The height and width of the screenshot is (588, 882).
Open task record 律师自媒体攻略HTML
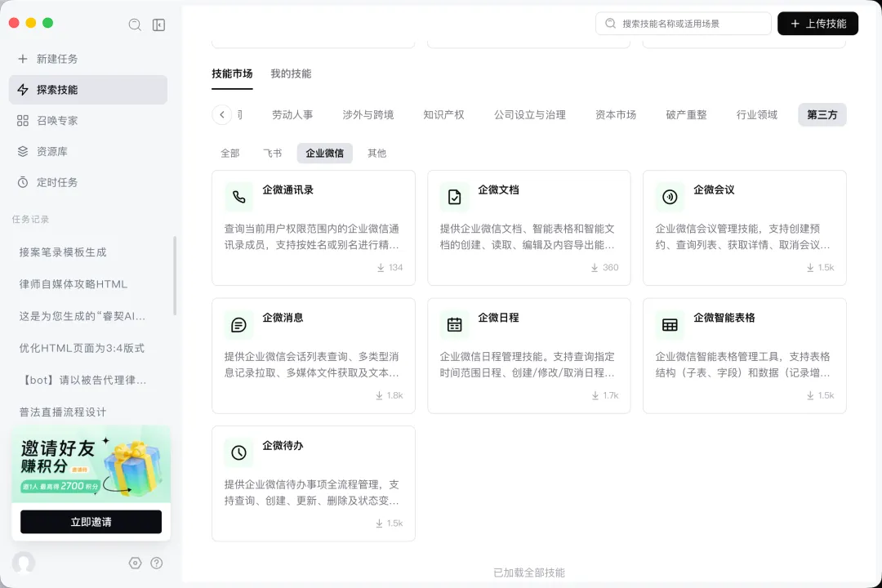[73, 284]
